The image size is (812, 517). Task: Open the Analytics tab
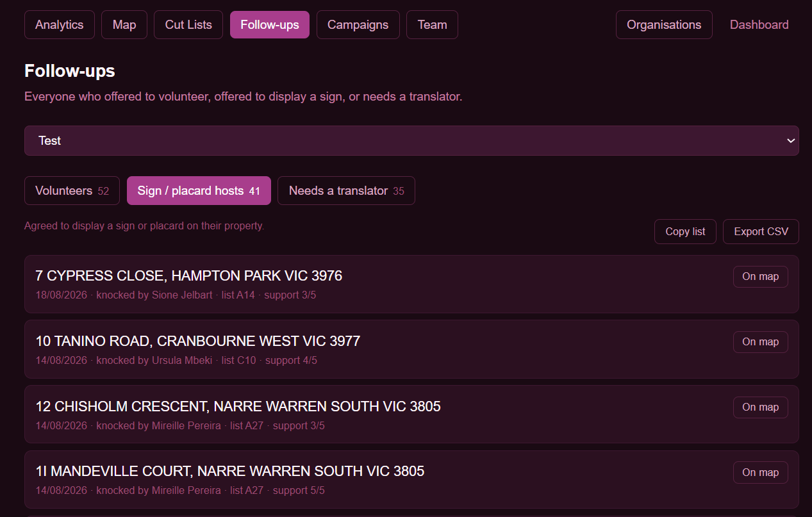[60, 25]
